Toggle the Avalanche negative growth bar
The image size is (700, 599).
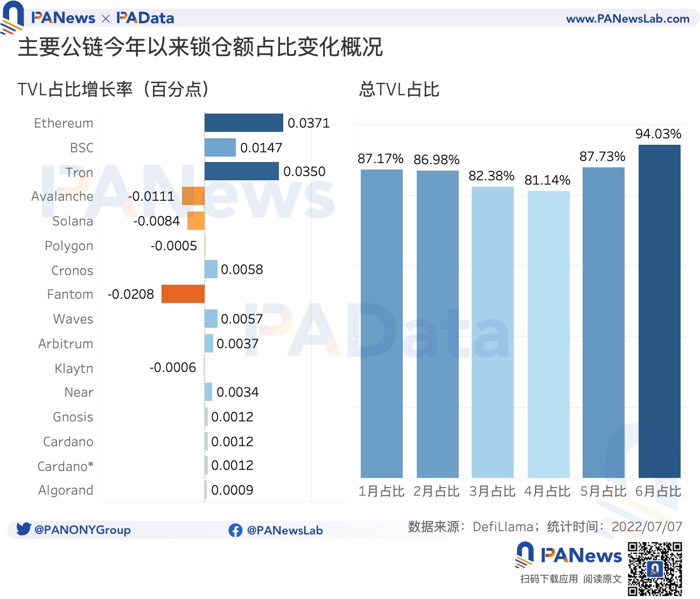click(192, 196)
